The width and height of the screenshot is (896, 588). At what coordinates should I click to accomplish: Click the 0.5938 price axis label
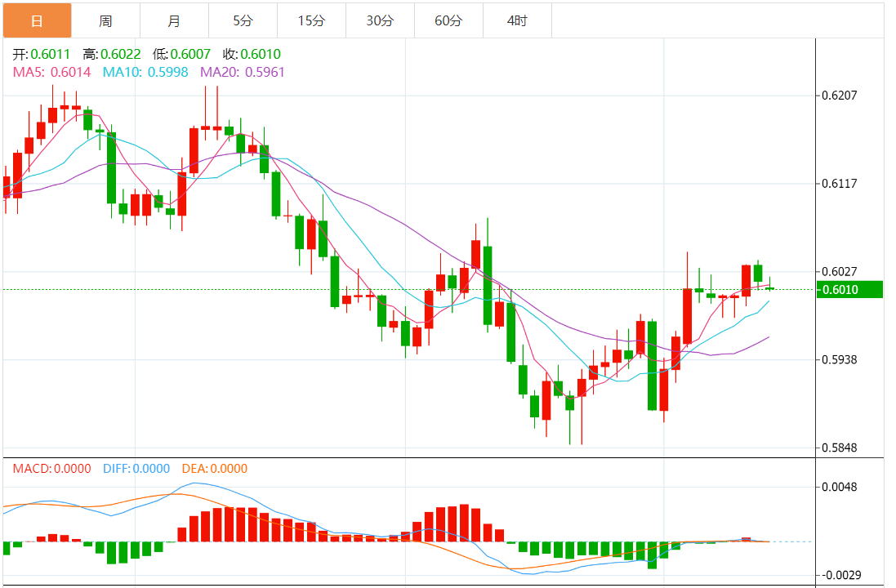[x=840, y=359]
